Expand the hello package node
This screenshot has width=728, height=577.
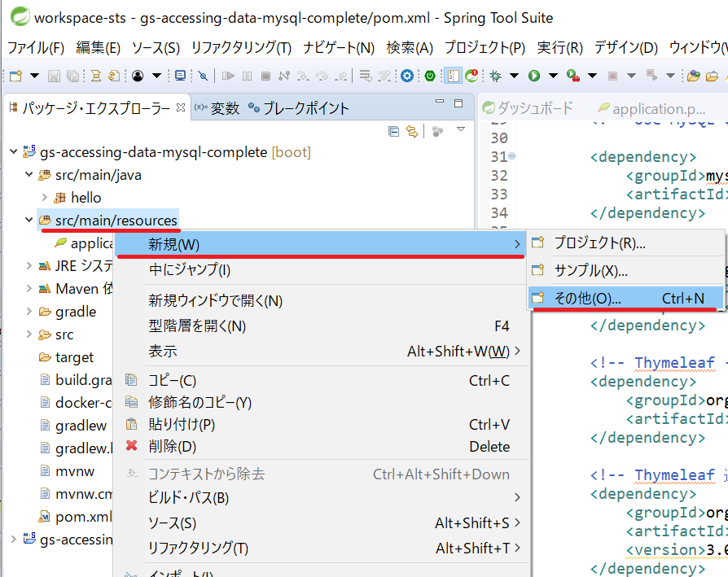46,198
